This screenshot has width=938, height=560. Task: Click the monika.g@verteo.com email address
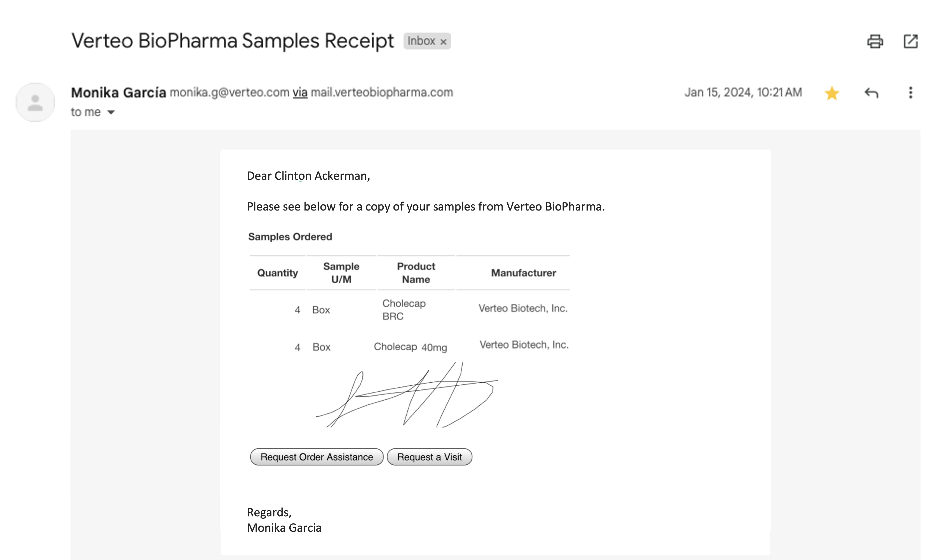(x=229, y=93)
